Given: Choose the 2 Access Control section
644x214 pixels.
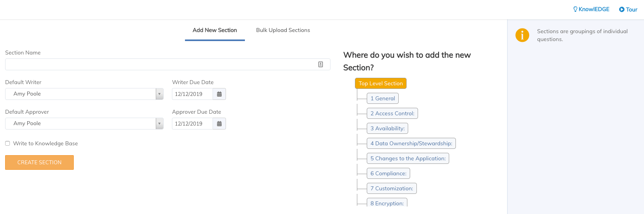Looking at the screenshot, I should (x=392, y=113).
